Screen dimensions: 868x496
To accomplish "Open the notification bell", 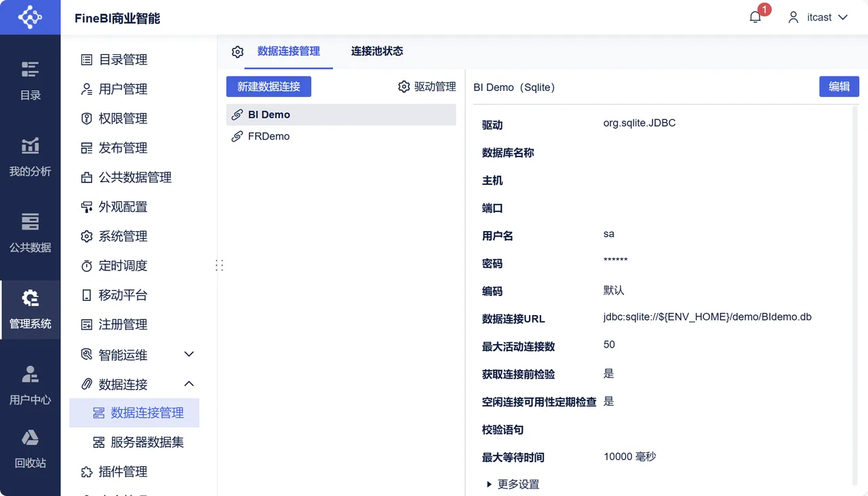I will click(755, 18).
